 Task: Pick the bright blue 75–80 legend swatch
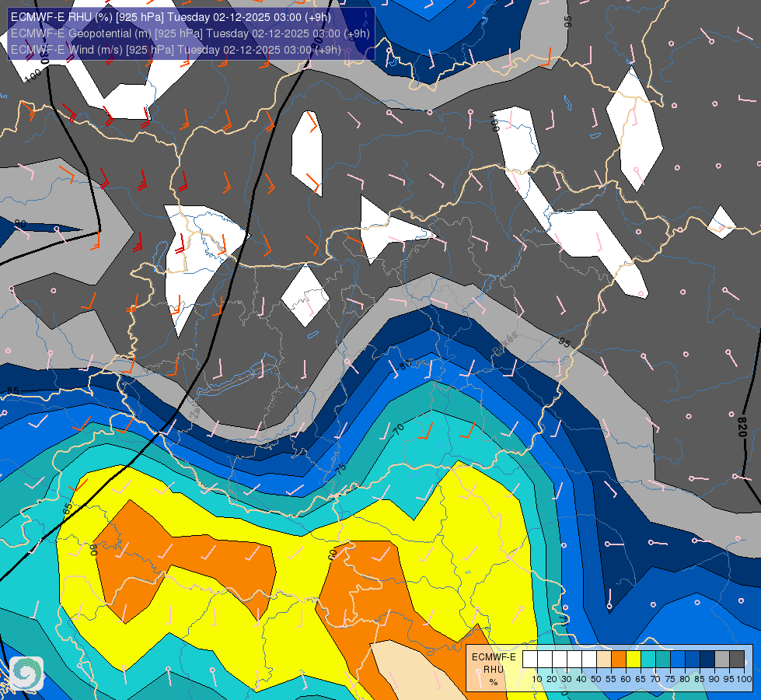pos(678,660)
